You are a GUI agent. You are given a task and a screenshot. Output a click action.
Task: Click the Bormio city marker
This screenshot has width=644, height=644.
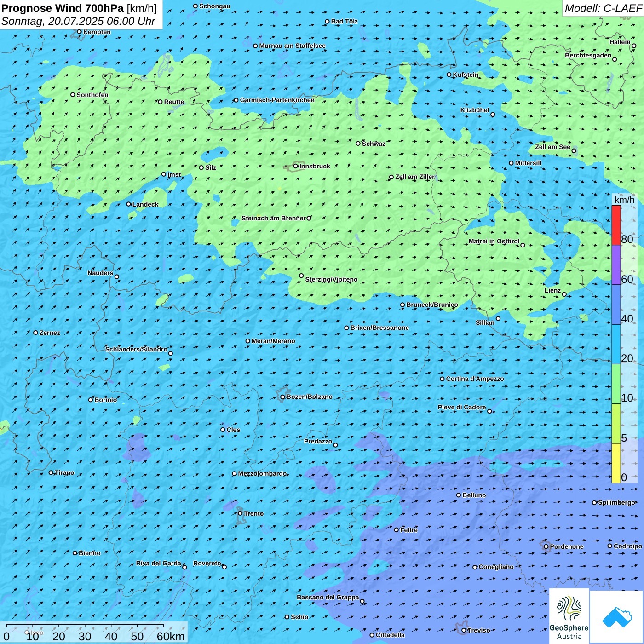point(91,400)
